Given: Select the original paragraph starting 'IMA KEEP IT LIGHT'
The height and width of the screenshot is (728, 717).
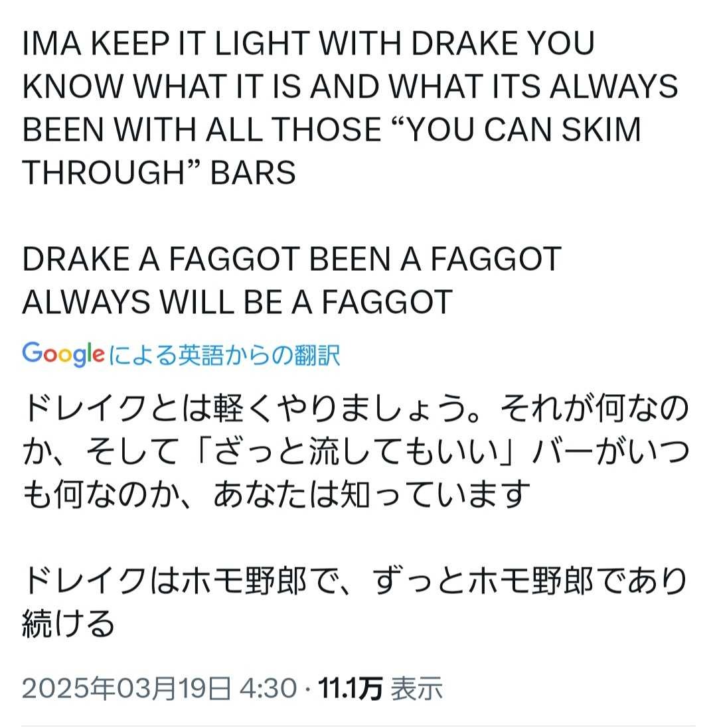Looking at the screenshot, I should (351, 108).
